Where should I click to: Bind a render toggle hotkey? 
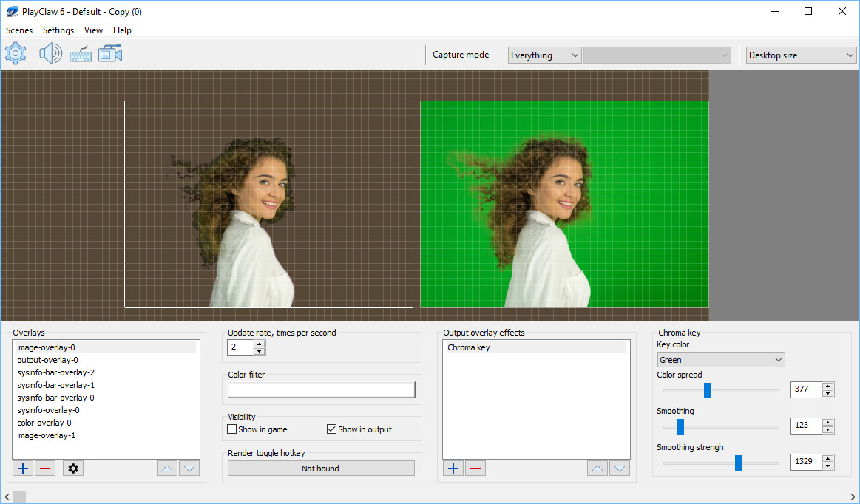321,467
